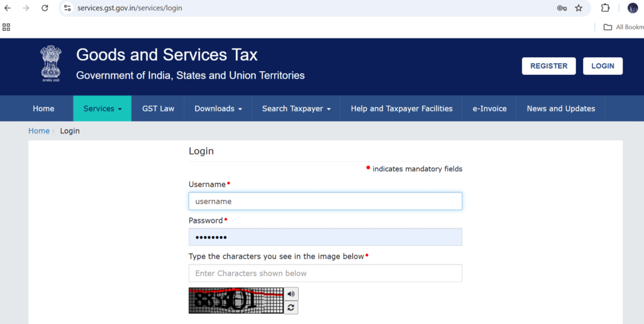Open the All Bookmarks folder
Screen dimensions: 644x324
coord(623,27)
